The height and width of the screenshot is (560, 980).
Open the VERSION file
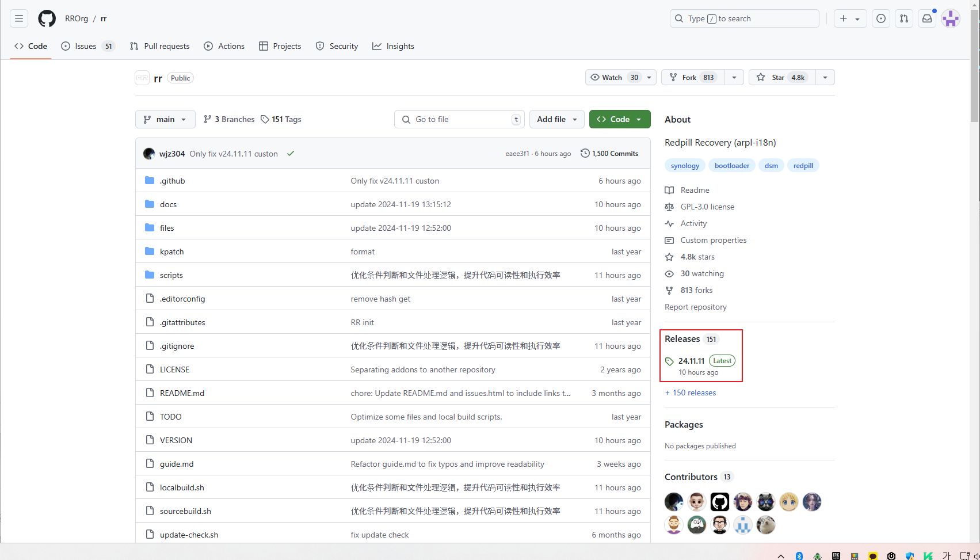[x=176, y=440]
